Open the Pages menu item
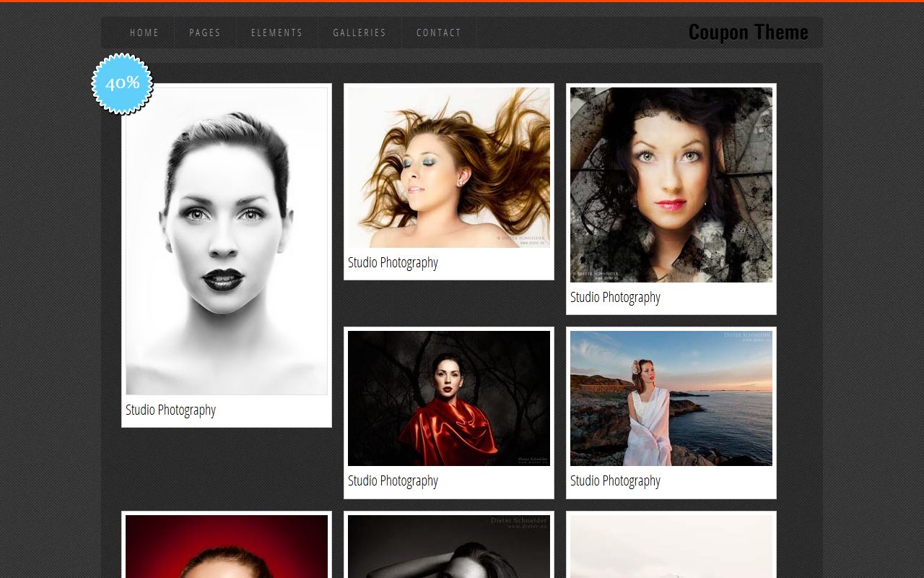The image size is (924, 578). point(205,33)
